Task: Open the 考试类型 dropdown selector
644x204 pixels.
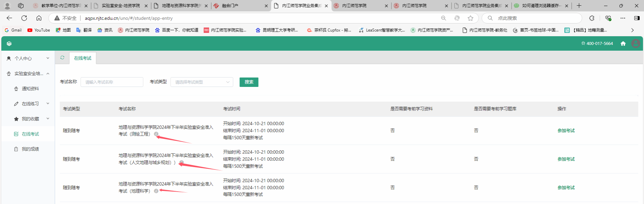Action: point(202,82)
